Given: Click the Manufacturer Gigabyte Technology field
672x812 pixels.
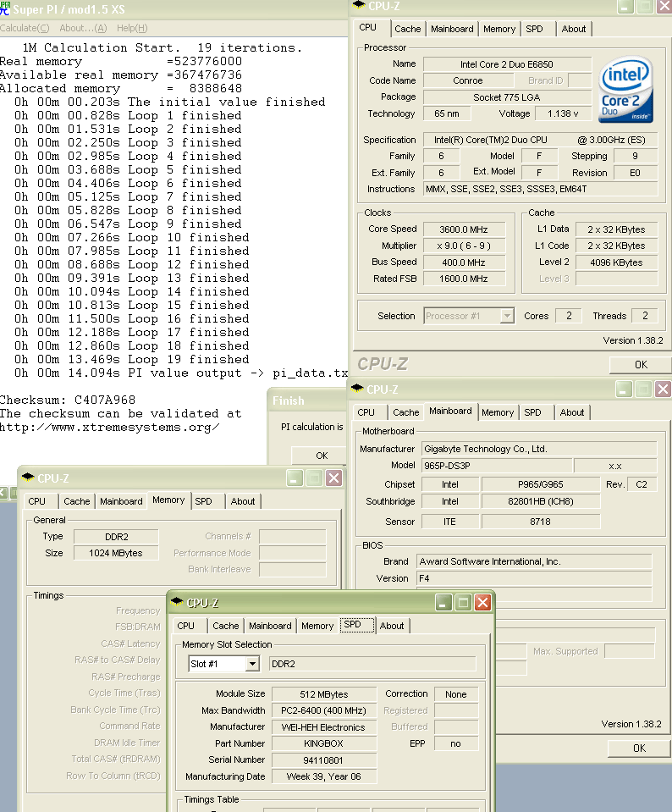Looking at the screenshot, I should pos(539,449).
